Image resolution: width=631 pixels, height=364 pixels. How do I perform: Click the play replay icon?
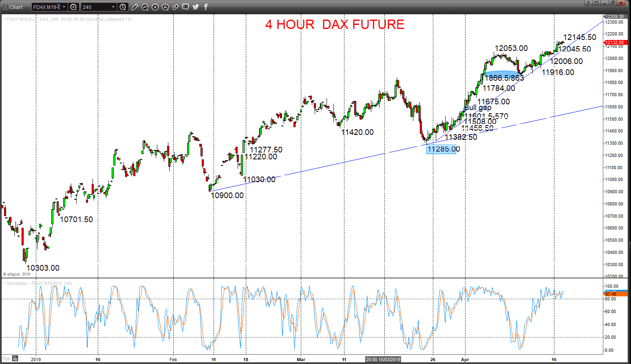[155, 7]
